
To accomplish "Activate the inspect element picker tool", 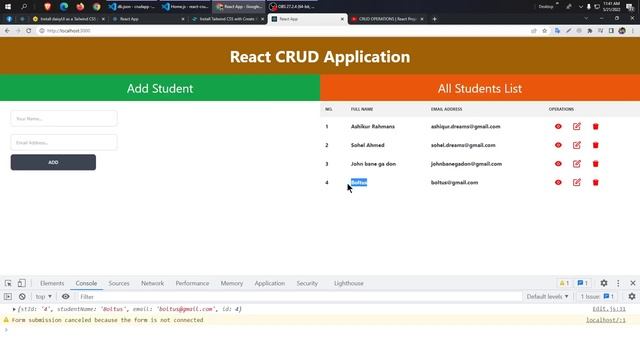I will point(8,283).
